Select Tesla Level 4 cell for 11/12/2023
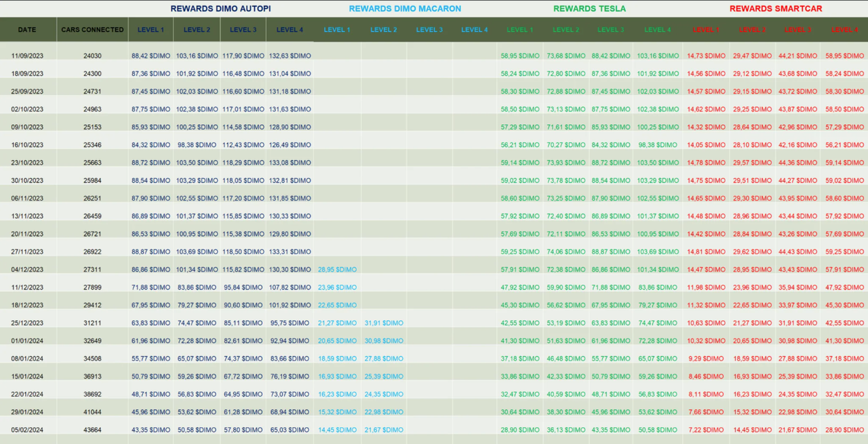This screenshot has width=868, height=444. [x=657, y=287]
